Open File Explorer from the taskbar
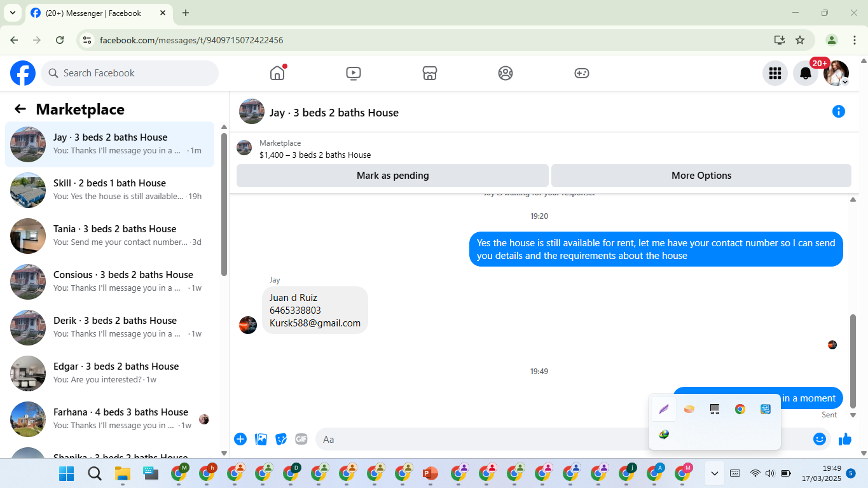Viewport: 868px width, 488px height. pos(122,473)
